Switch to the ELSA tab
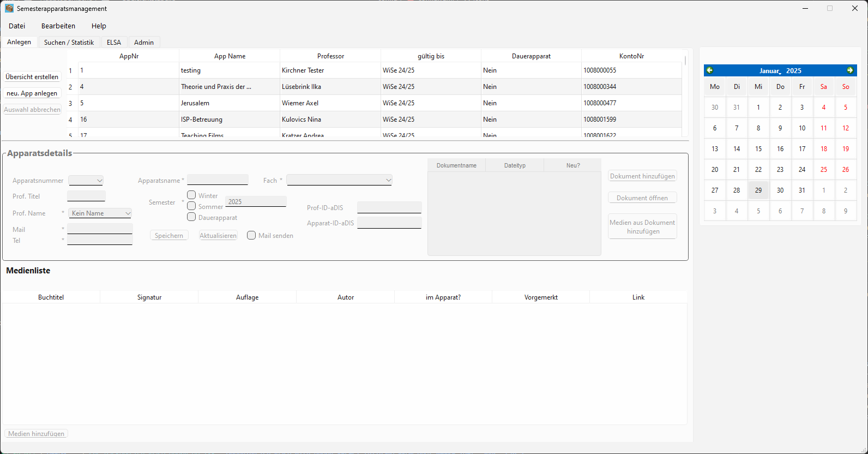 coord(114,42)
